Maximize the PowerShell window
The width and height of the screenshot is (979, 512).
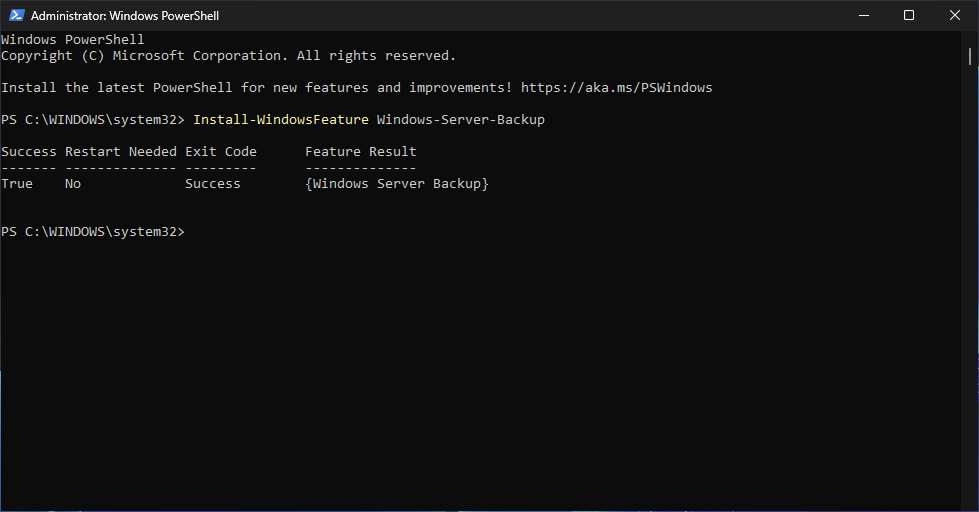pos(909,15)
